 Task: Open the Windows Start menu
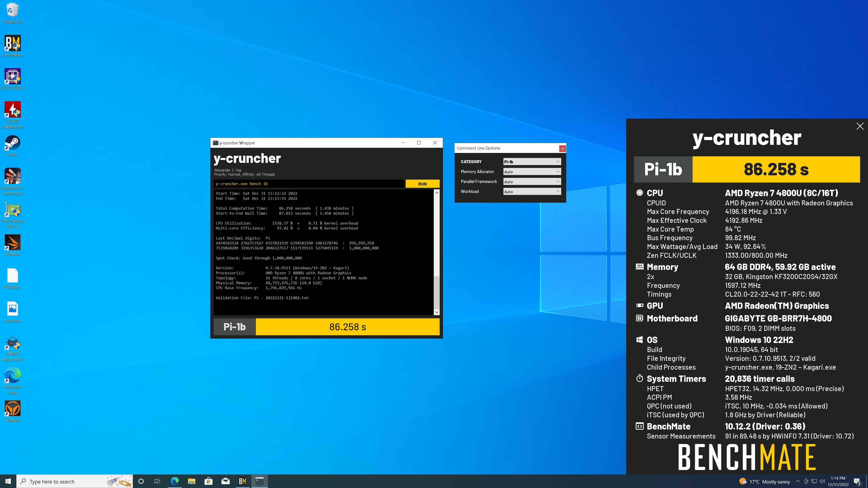point(8,481)
